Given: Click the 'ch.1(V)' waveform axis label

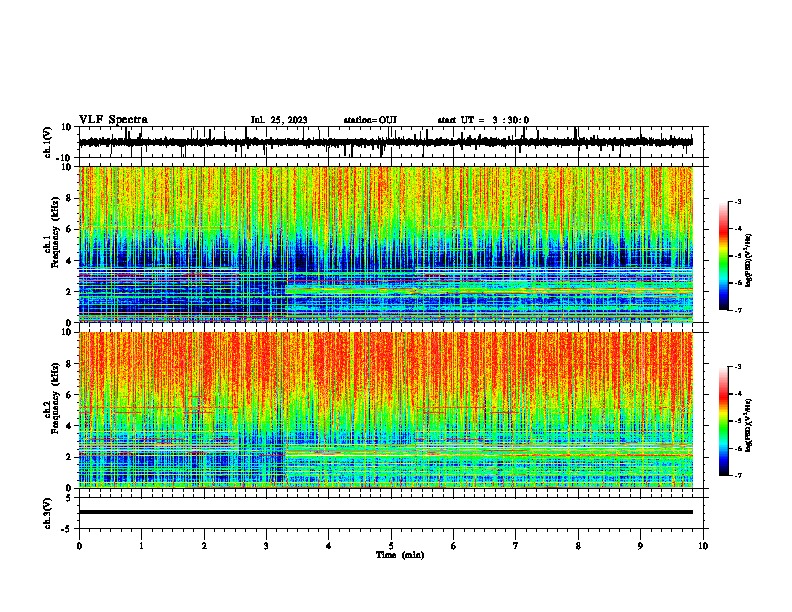Looking at the screenshot, I should [48, 142].
